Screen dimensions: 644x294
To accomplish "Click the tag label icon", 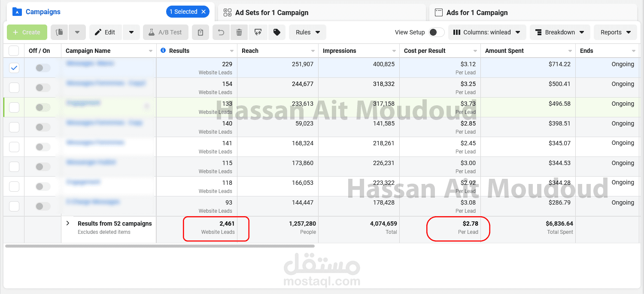I will (277, 32).
